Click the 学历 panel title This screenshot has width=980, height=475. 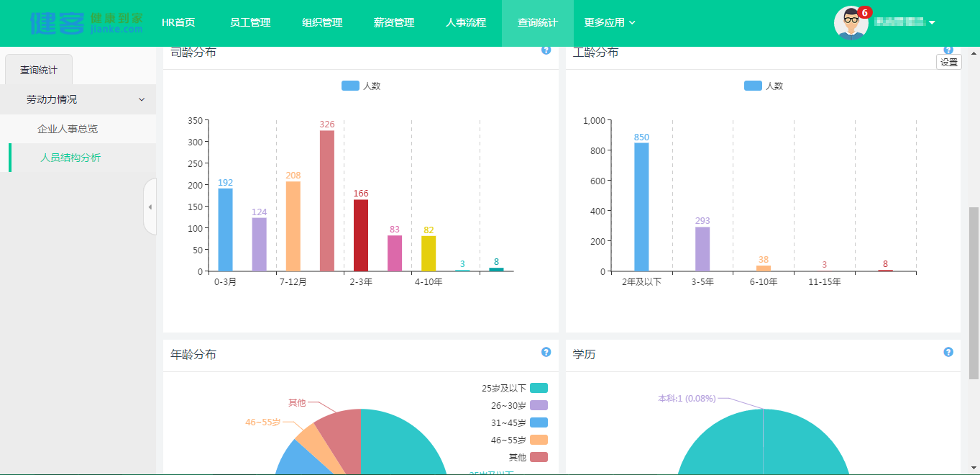point(585,355)
